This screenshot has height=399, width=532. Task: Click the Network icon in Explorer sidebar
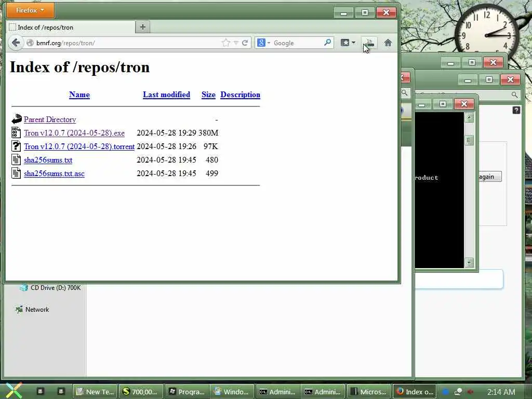(19, 310)
